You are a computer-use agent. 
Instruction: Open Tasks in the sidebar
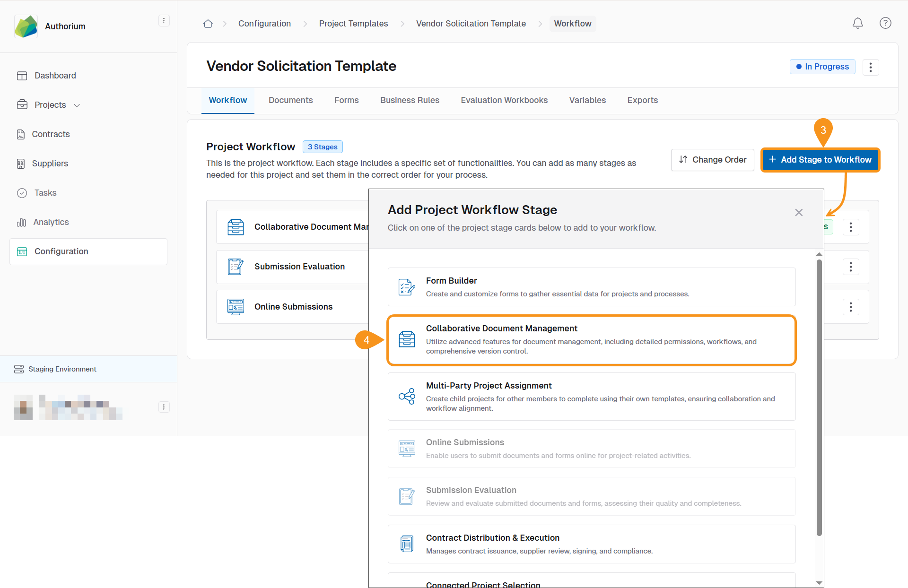pos(45,193)
